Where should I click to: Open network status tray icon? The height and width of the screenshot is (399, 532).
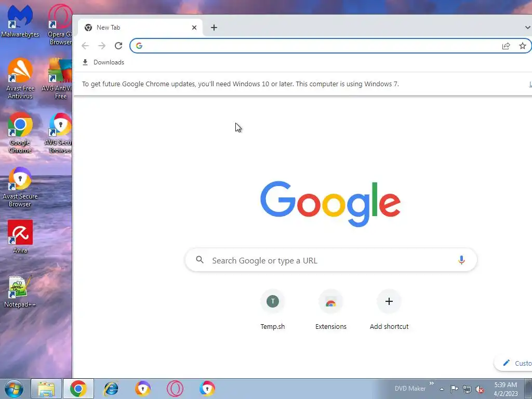(467, 389)
